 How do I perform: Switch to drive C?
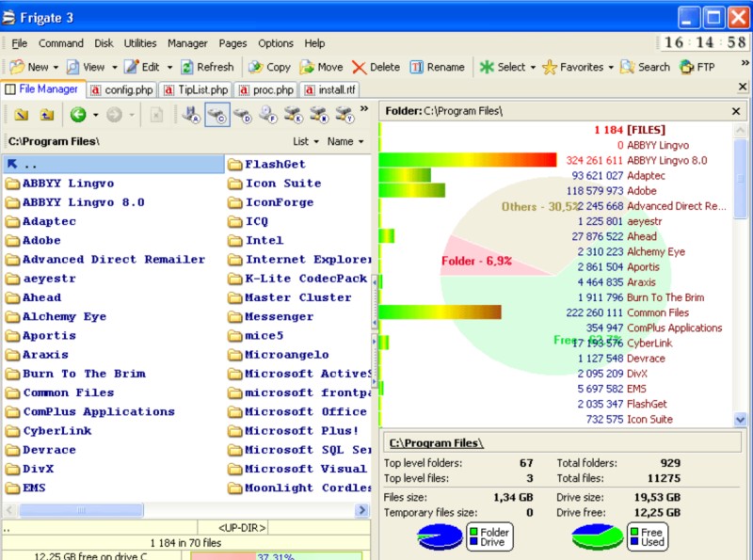(x=217, y=115)
